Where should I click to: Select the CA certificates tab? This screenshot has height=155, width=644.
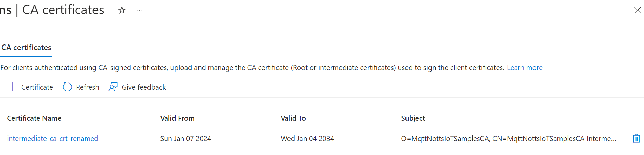tap(26, 48)
